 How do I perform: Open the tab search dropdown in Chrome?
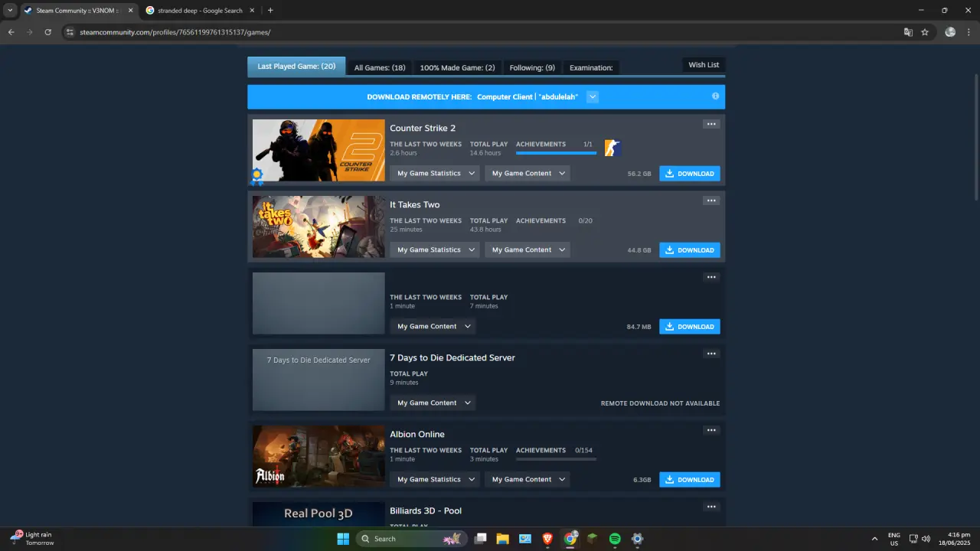(x=10, y=11)
